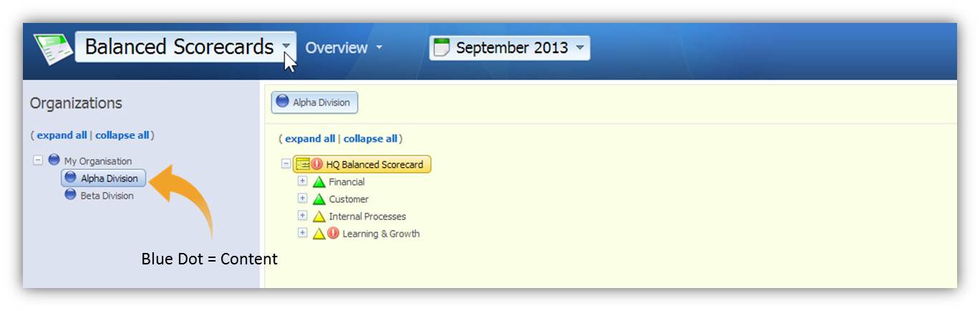The image size is (980, 311).
Task: Open the Overview menu
Action: pos(344,47)
